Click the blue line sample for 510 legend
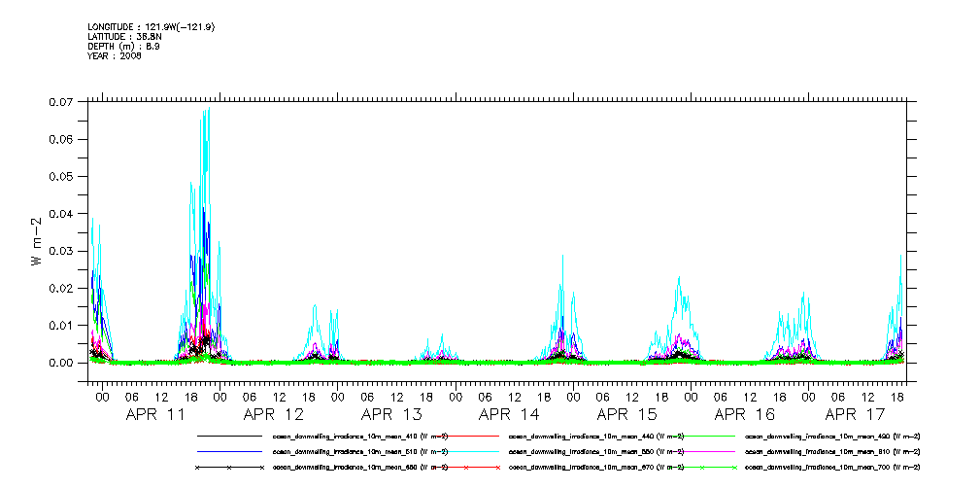This screenshot has width=980, height=490. (x=229, y=452)
